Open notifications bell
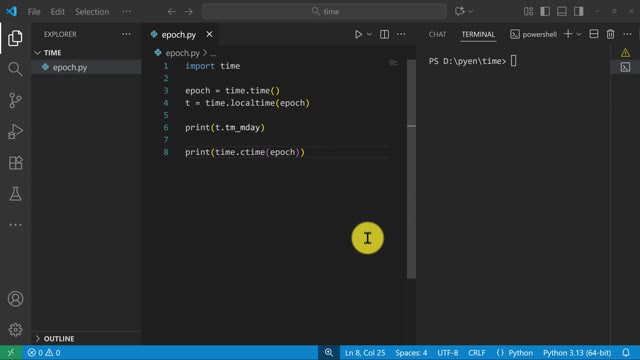This screenshot has height=360, width=640. (x=626, y=352)
